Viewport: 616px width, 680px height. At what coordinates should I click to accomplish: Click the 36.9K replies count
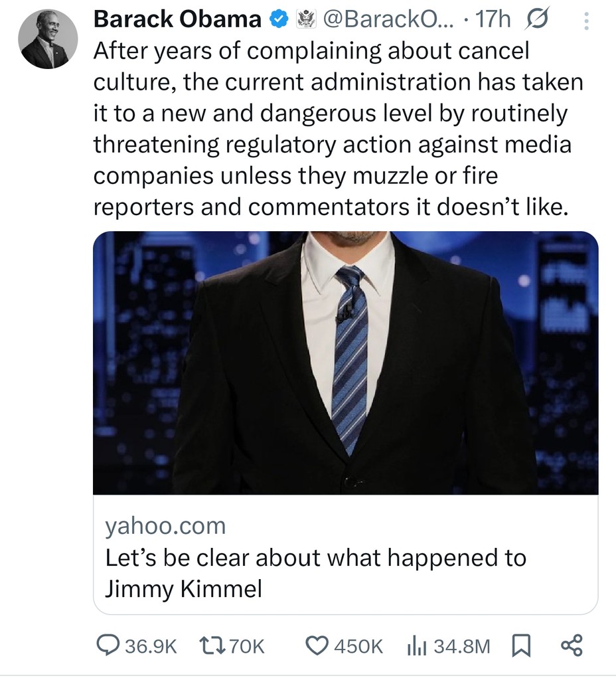coord(151,645)
